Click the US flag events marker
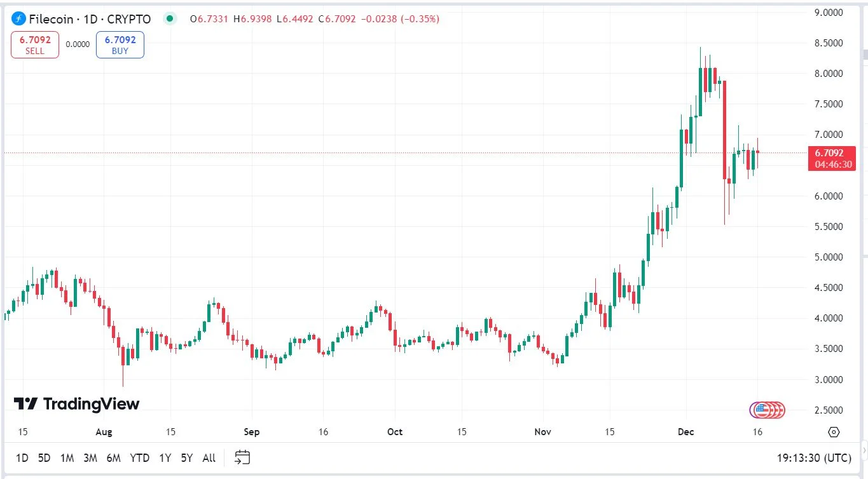This screenshot has width=868, height=479. tap(762, 410)
